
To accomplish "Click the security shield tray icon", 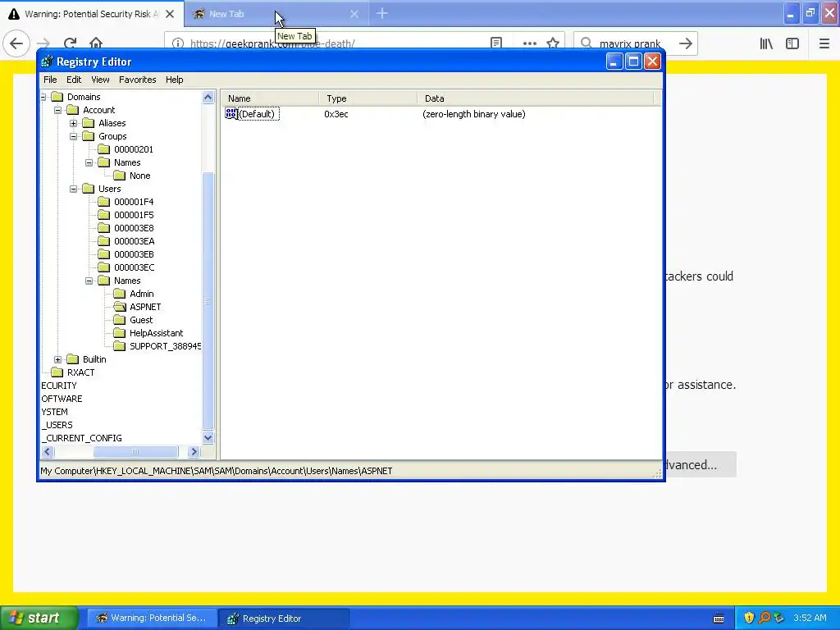I will (749, 618).
